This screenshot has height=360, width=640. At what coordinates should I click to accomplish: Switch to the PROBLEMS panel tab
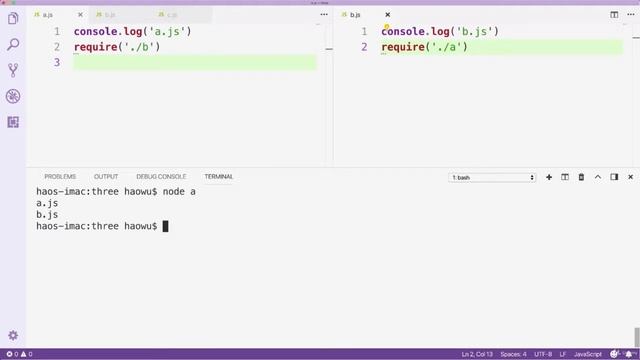point(60,177)
